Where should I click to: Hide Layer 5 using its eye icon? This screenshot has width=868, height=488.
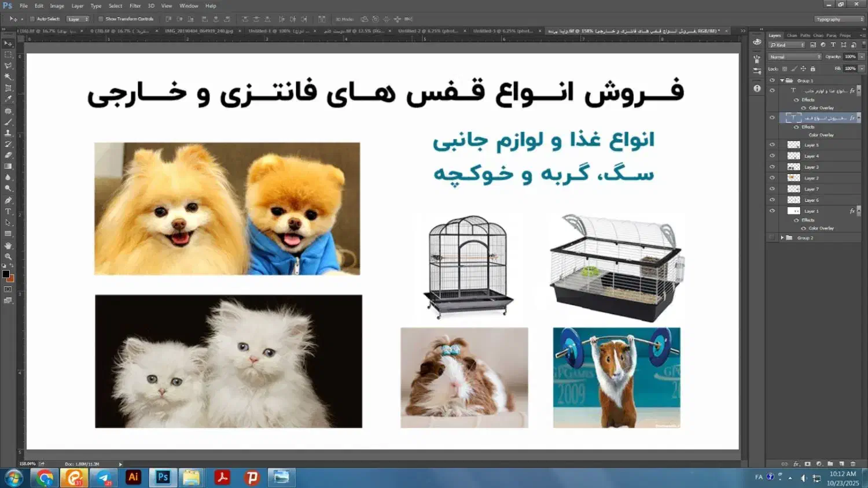click(772, 145)
